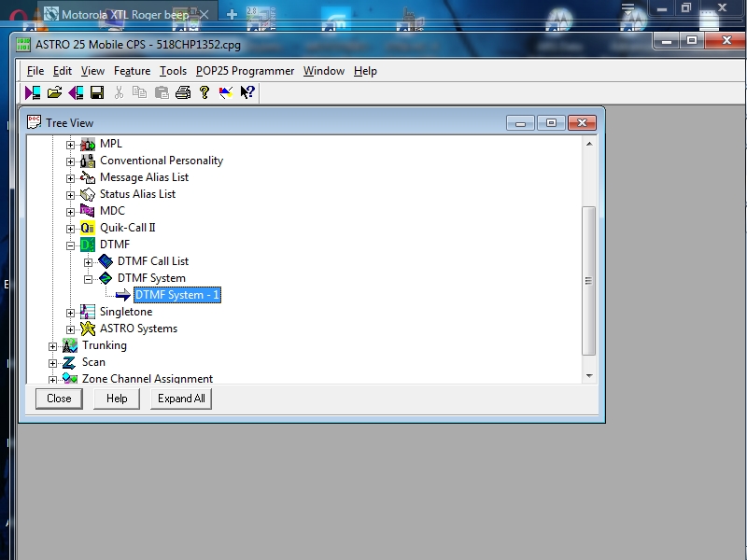The image size is (747, 560).
Task: Click the Trunking tower icon
Action: (70, 345)
